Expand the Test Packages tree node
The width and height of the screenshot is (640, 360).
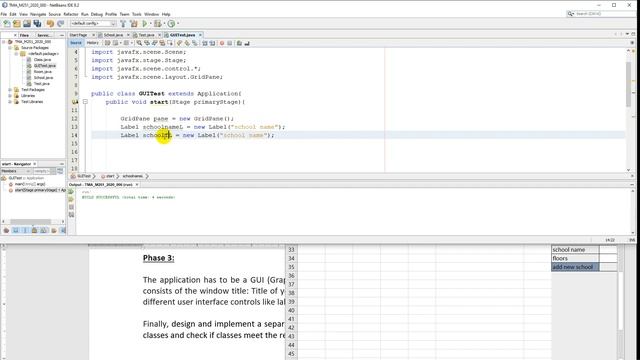point(10,90)
